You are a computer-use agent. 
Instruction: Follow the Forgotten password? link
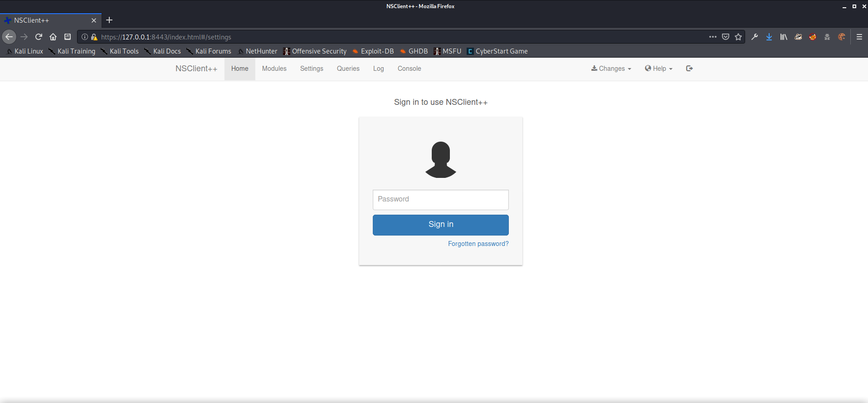478,244
